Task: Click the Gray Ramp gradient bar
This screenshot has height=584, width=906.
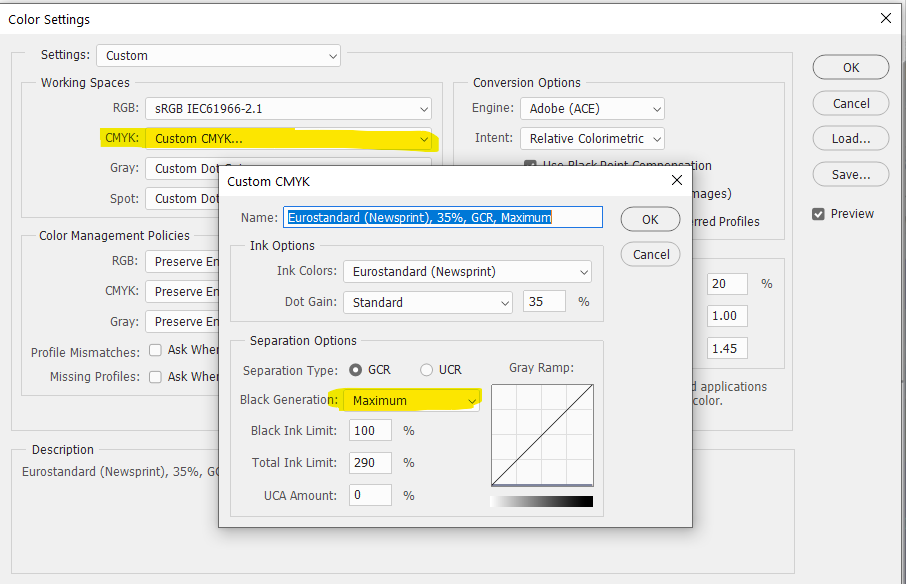Action: 542,499
